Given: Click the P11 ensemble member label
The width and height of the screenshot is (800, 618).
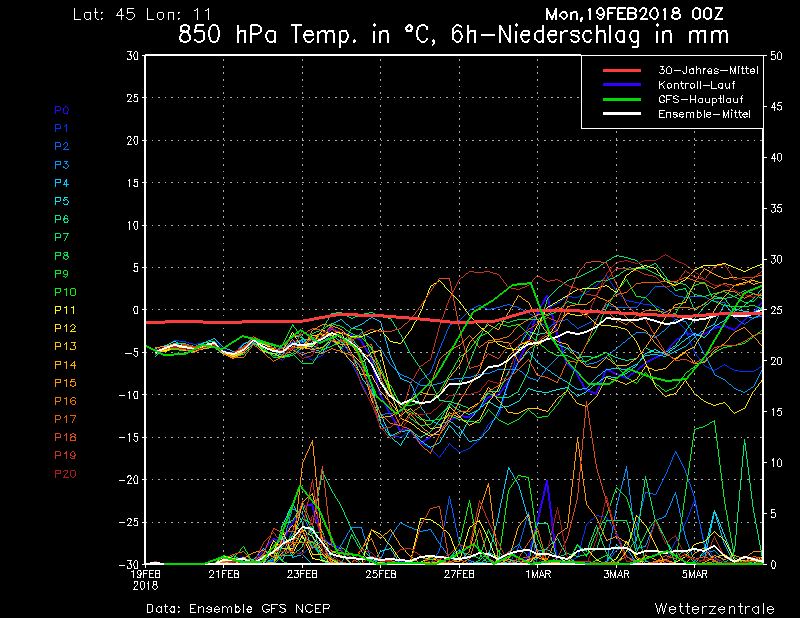Looking at the screenshot, I should coord(65,310).
